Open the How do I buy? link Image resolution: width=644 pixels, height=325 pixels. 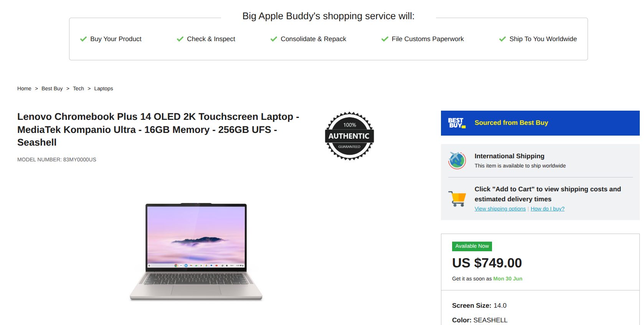[x=548, y=209]
